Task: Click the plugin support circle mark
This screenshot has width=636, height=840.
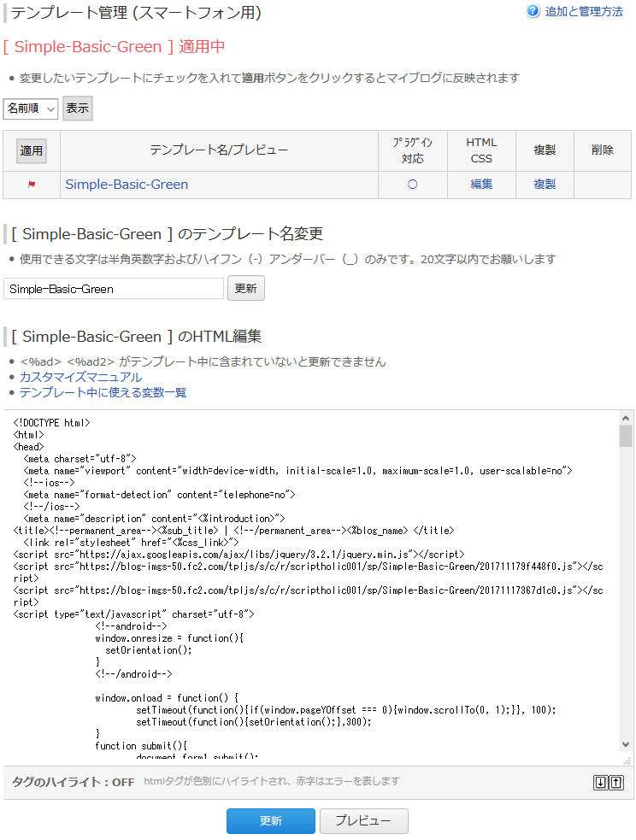Action: click(413, 185)
